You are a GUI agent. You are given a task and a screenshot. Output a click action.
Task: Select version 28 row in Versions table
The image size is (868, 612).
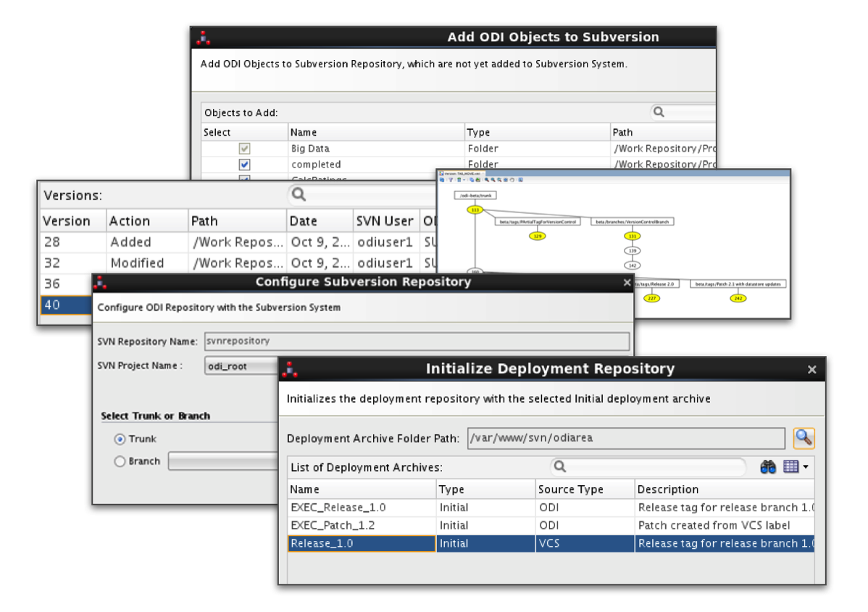238,242
